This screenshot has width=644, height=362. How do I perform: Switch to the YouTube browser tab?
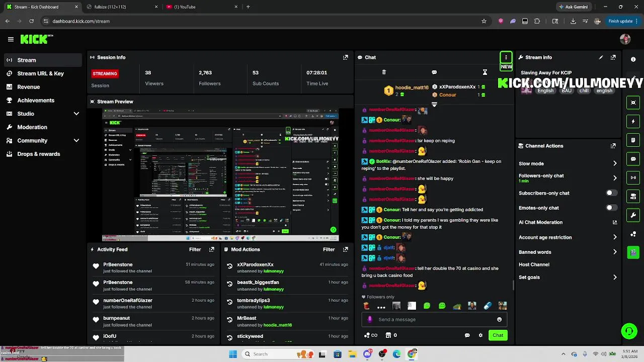[x=201, y=7]
